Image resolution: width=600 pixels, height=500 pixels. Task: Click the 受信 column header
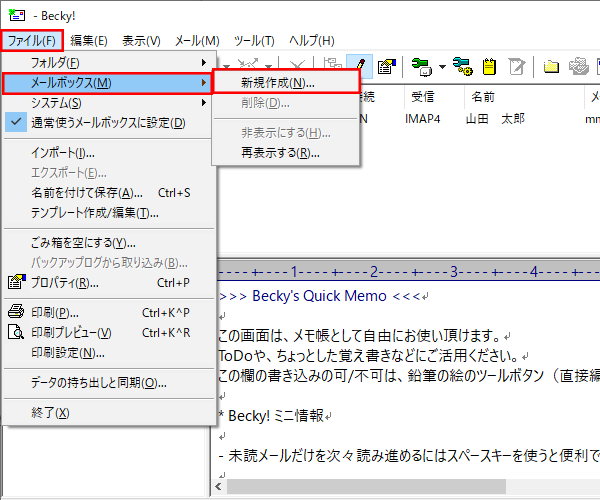[434, 97]
